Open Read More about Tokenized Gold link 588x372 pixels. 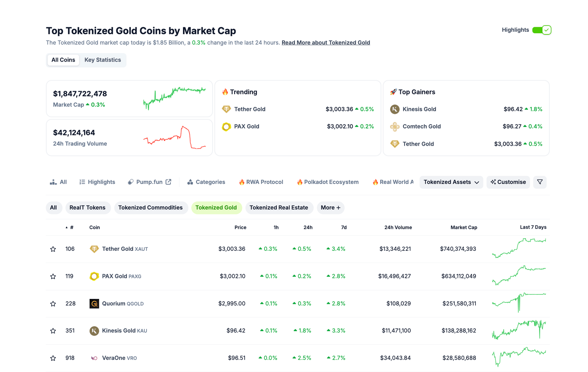click(x=326, y=42)
